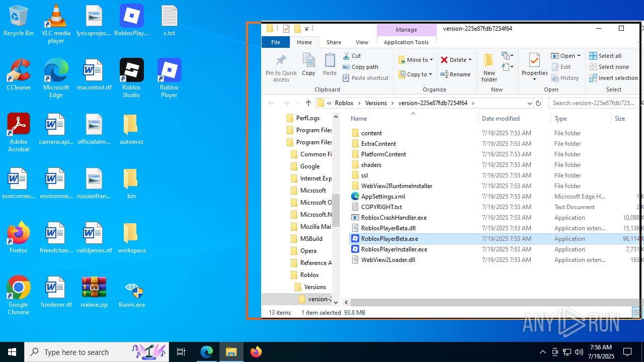Open the File menu tab

[276, 42]
